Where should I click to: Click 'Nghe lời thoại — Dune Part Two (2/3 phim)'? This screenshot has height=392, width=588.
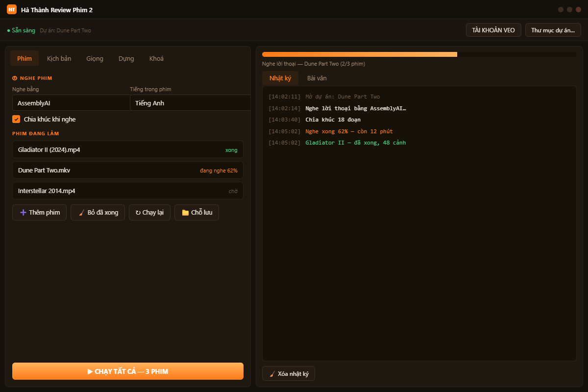point(314,64)
